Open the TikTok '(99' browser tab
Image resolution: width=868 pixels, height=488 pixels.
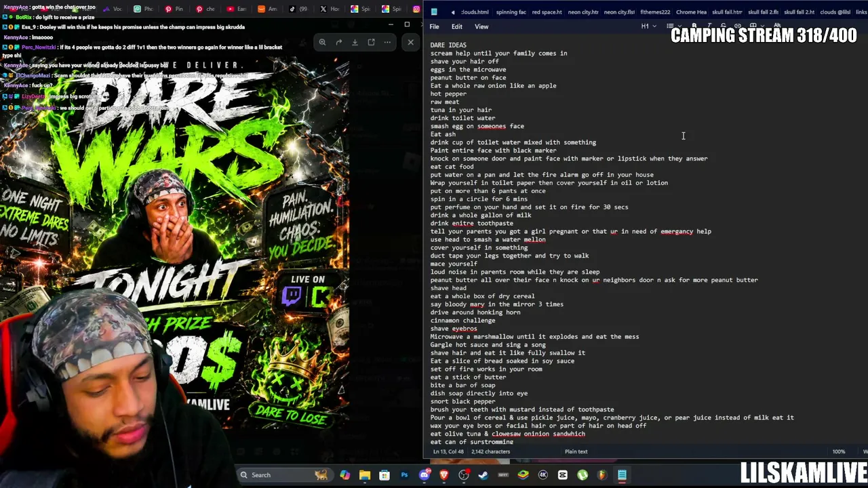[298, 9]
